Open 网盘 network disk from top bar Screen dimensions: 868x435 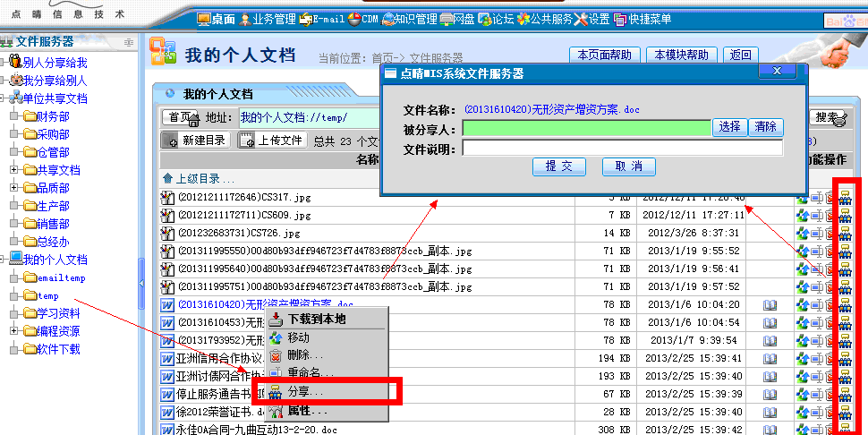456,19
